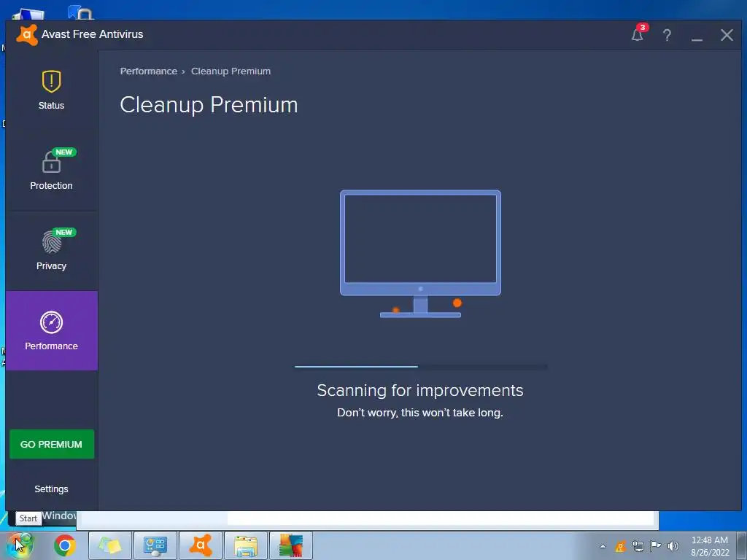
Task: Open the Privacy section
Action: (52, 251)
